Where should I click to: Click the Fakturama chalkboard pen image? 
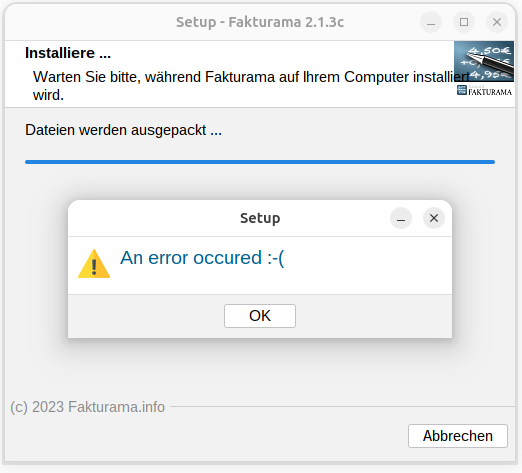[484, 62]
